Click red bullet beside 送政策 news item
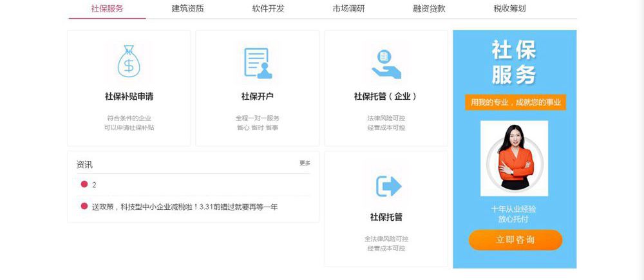Screen dimensions: 644x280 point(84,207)
